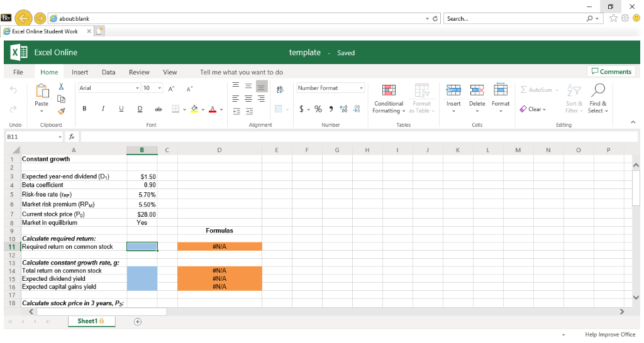Click the Find & Select magnifier icon

click(598, 90)
